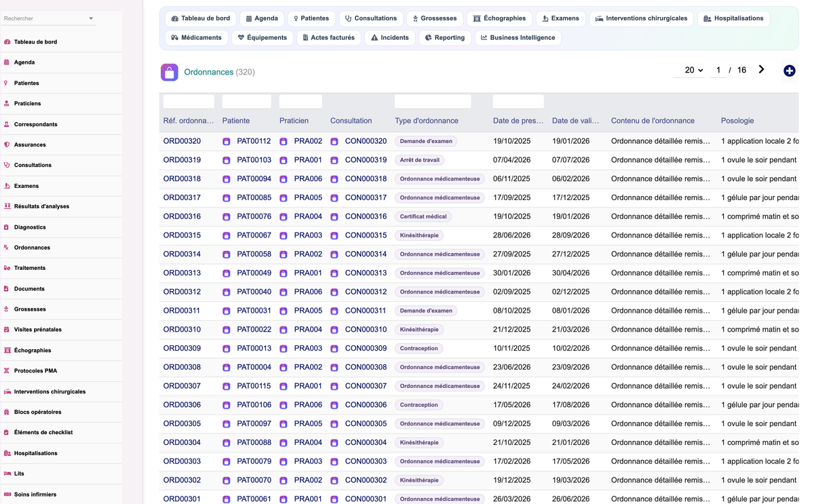Screen dimensions: 814x504
Task: Open Hospitalisations top tab
Action: [x=733, y=18]
